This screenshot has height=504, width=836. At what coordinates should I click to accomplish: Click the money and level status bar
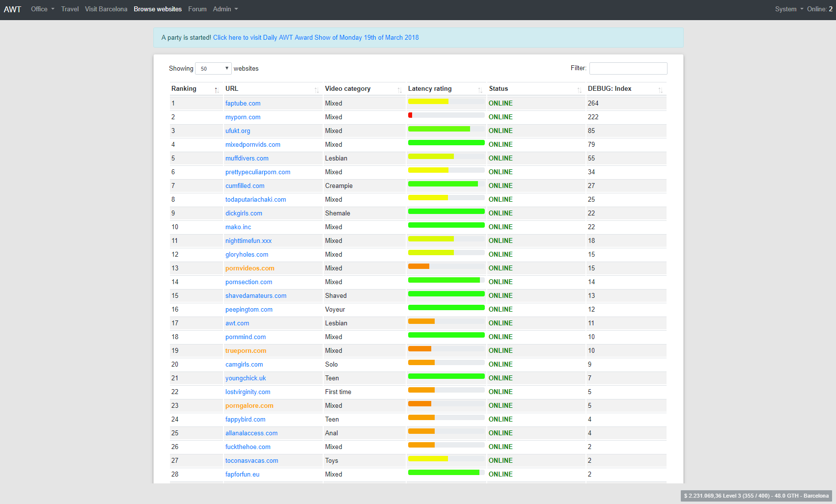(756, 496)
